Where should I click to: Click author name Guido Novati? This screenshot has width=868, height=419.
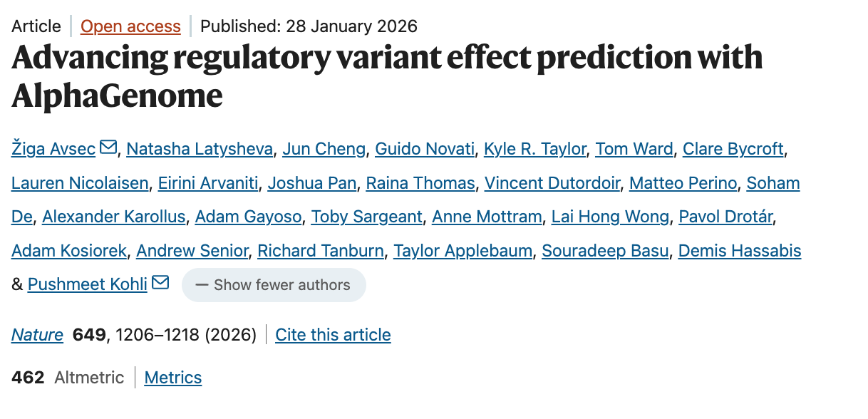coord(425,149)
